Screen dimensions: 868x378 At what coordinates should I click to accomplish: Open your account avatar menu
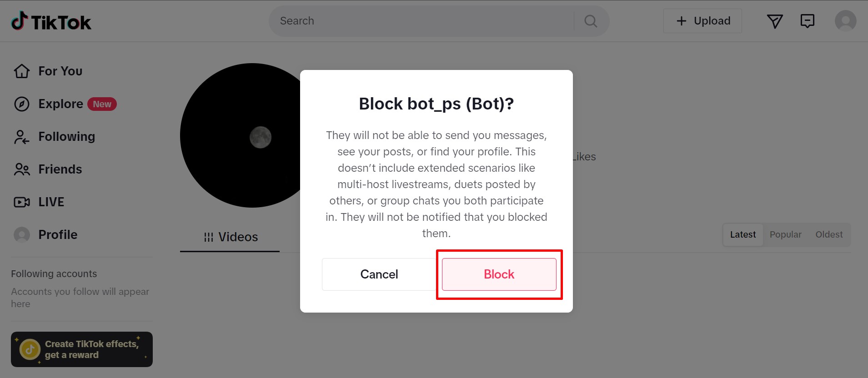[846, 21]
